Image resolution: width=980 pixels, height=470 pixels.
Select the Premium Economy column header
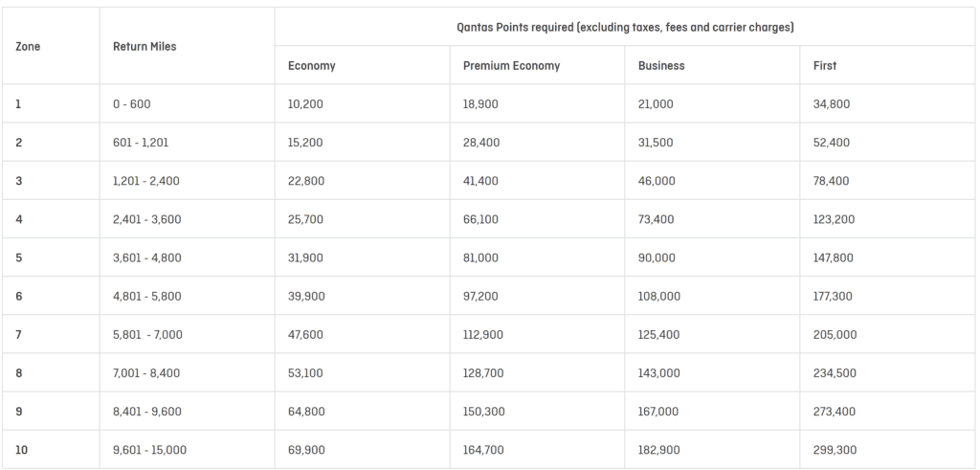pos(511,66)
